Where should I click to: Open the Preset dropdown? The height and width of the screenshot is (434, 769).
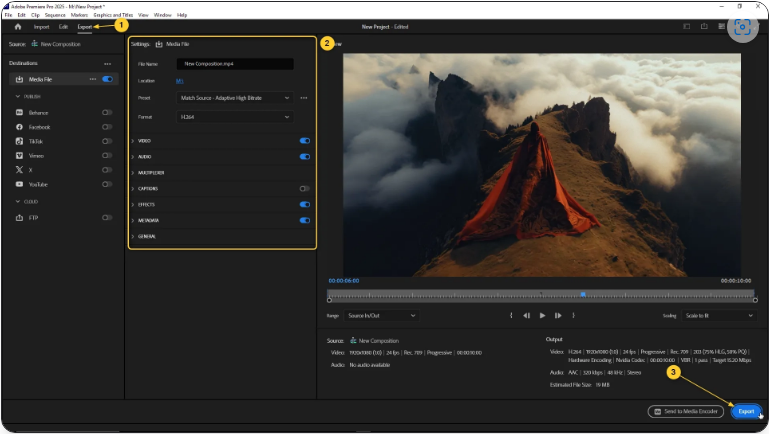coord(235,98)
